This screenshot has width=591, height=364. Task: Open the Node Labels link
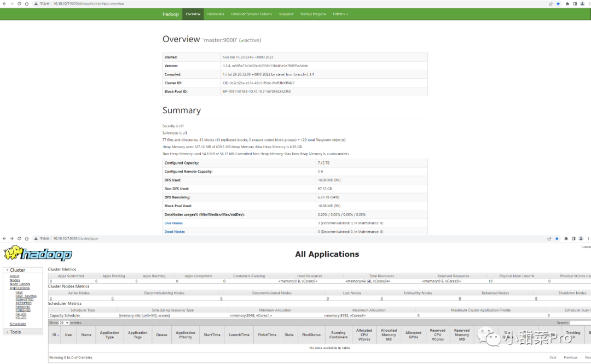point(20,284)
